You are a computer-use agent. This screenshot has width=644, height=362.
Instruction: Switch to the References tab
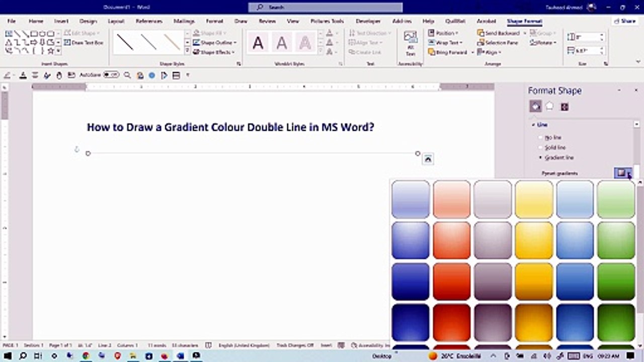149,21
